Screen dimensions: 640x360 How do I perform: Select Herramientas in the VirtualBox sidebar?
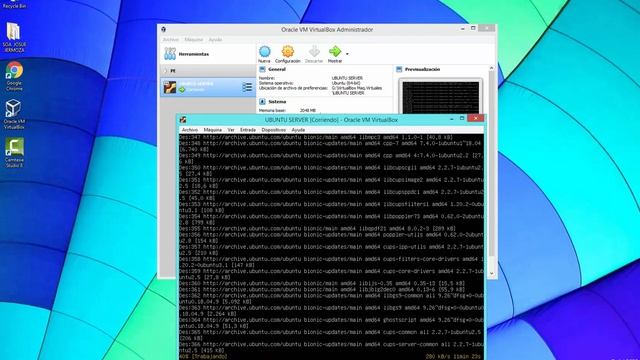coord(208,54)
